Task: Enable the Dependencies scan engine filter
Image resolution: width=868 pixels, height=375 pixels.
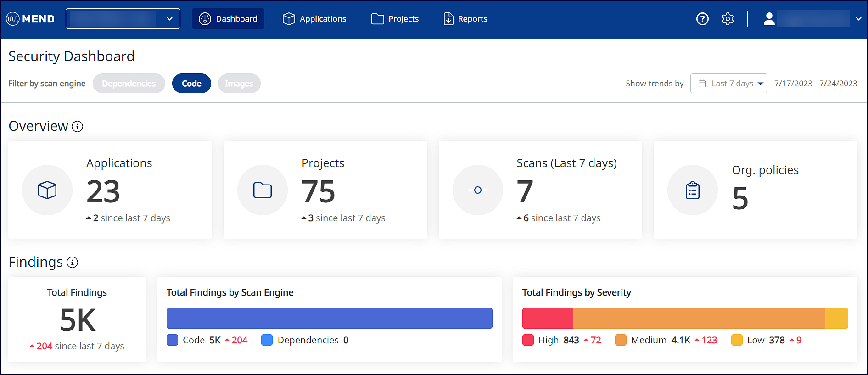Action: (129, 84)
